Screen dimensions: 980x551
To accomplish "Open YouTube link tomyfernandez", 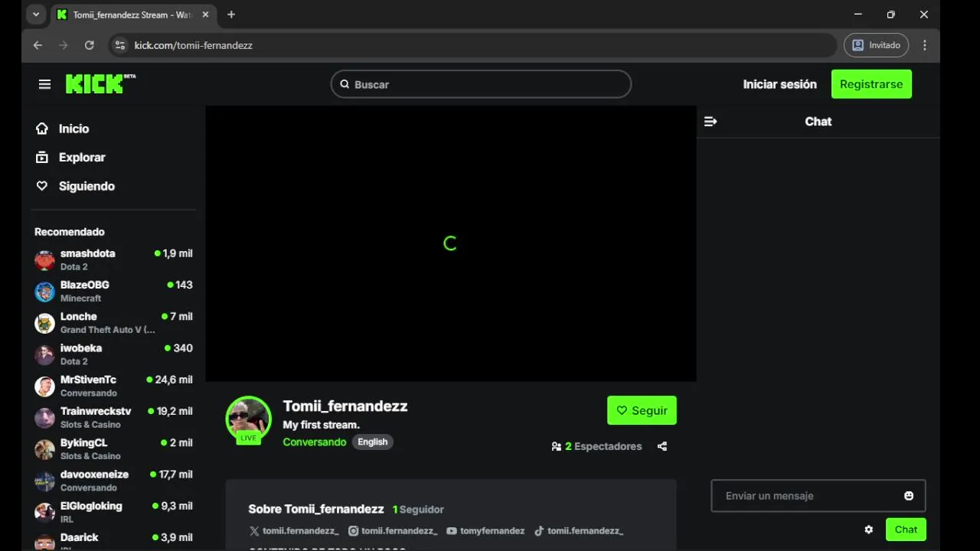I will click(x=485, y=530).
